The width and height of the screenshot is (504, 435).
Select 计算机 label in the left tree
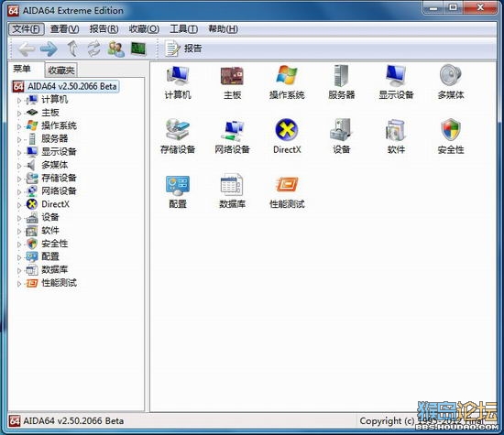click(54, 100)
